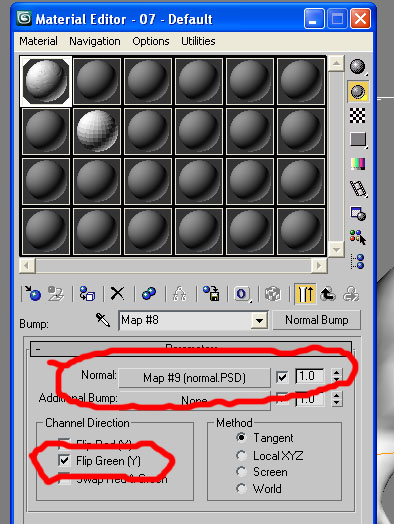Image resolution: width=394 pixels, height=524 pixels.
Task: Click the Get Material icon
Action: click(33, 294)
